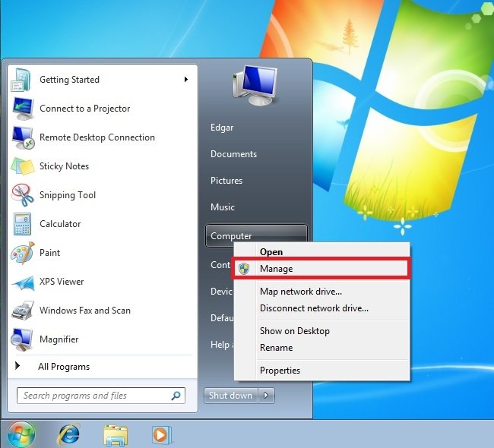Viewport: 494px width, 448px height.
Task: Select Open from the context menu
Action: point(321,252)
